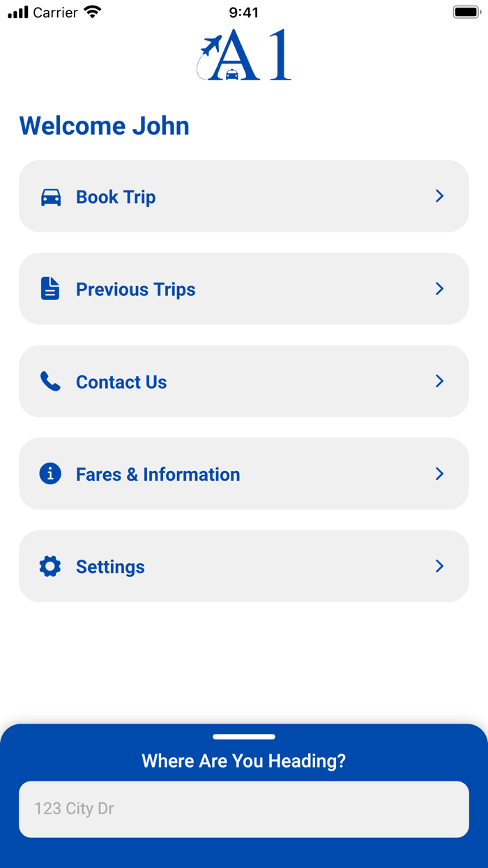Tap the gear icon for Settings

coord(50,567)
